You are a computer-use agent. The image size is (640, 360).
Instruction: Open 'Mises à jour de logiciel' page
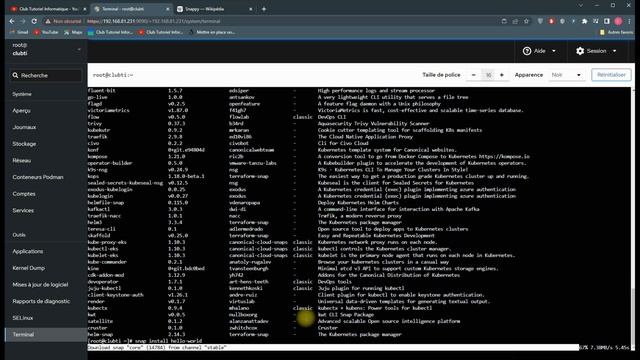(x=40, y=285)
